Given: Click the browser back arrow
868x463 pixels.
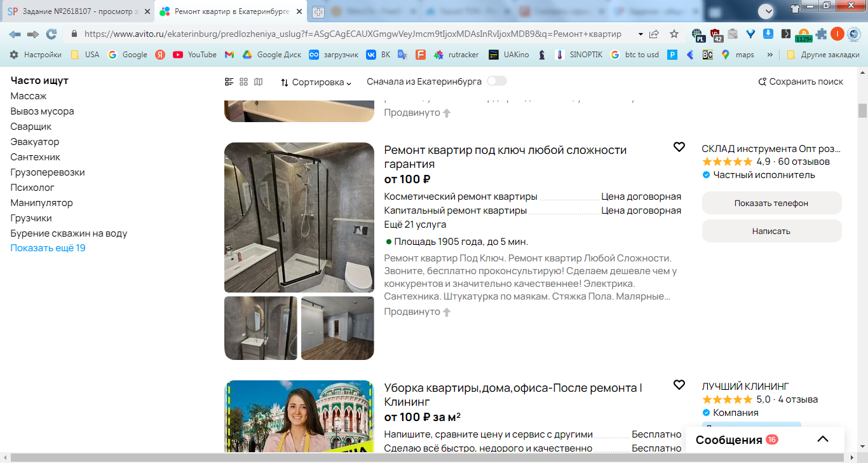Looking at the screenshot, I should (x=15, y=34).
